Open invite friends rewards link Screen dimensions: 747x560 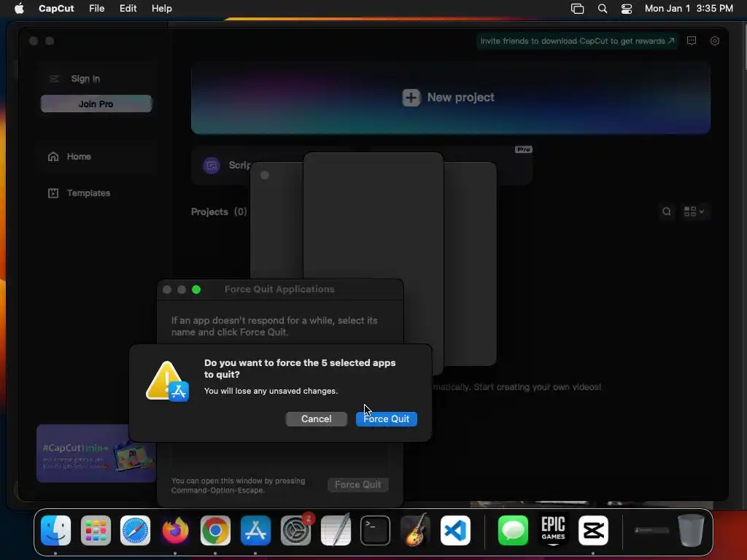pos(577,41)
